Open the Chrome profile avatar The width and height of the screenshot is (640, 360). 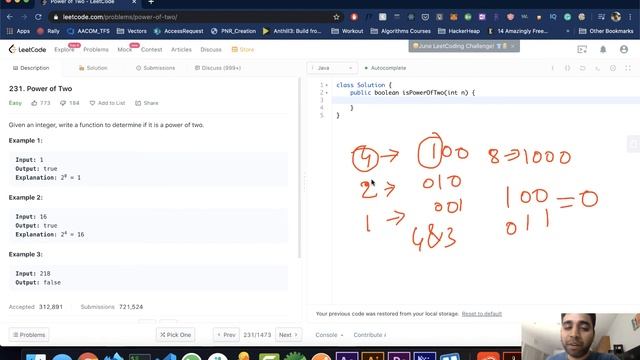coord(616,17)
